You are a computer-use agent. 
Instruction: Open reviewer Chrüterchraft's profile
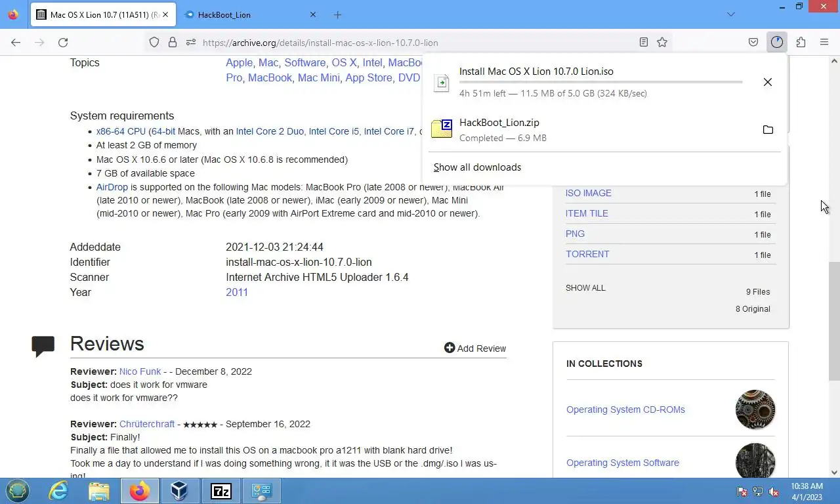click(147, 424)
